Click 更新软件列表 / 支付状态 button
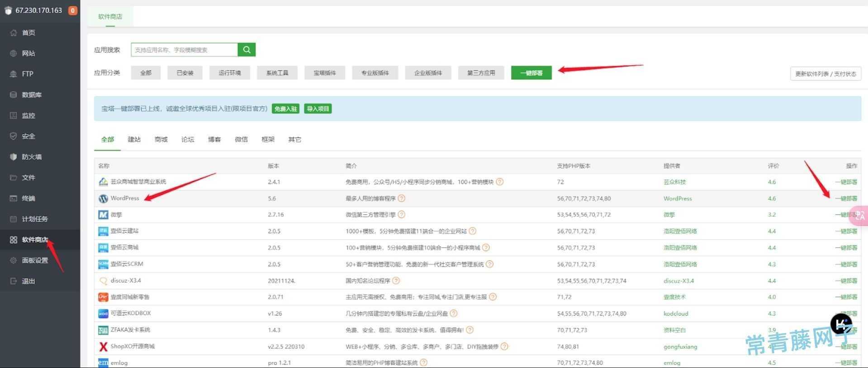Screen dimensions: 868x368 click(825, 74)
